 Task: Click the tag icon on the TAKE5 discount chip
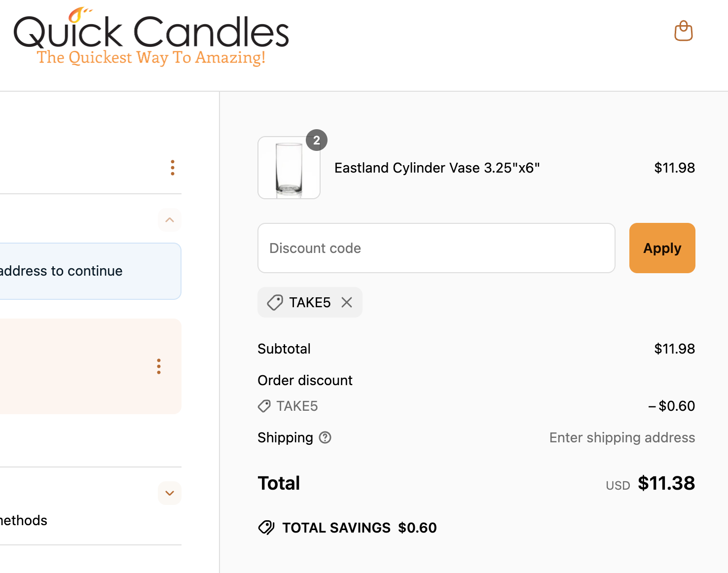276,302
